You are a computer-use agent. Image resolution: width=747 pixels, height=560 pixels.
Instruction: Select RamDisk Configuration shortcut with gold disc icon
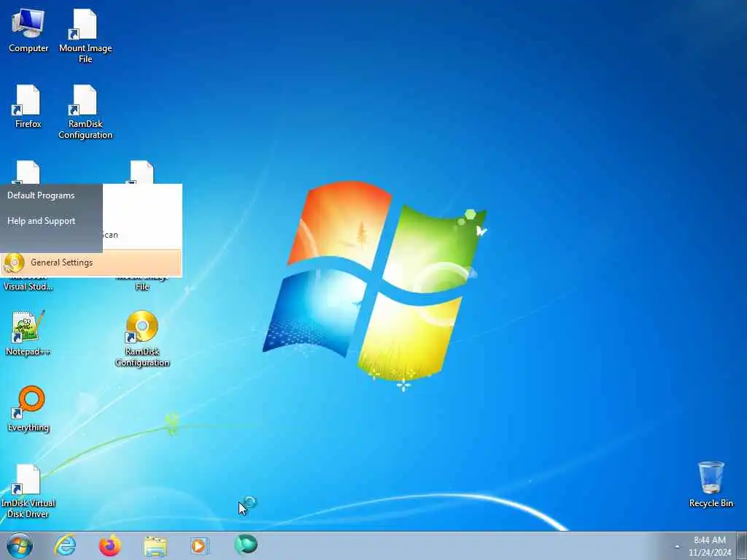pyautogui.click(x=142, y=338)
